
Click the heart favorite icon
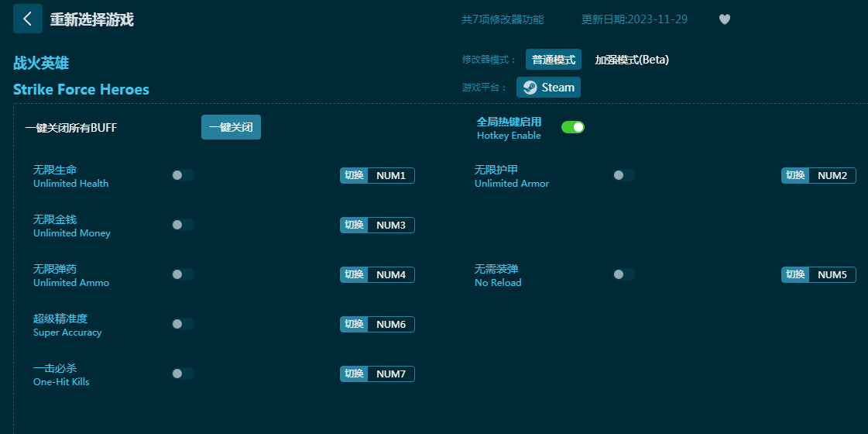(725, 19)
